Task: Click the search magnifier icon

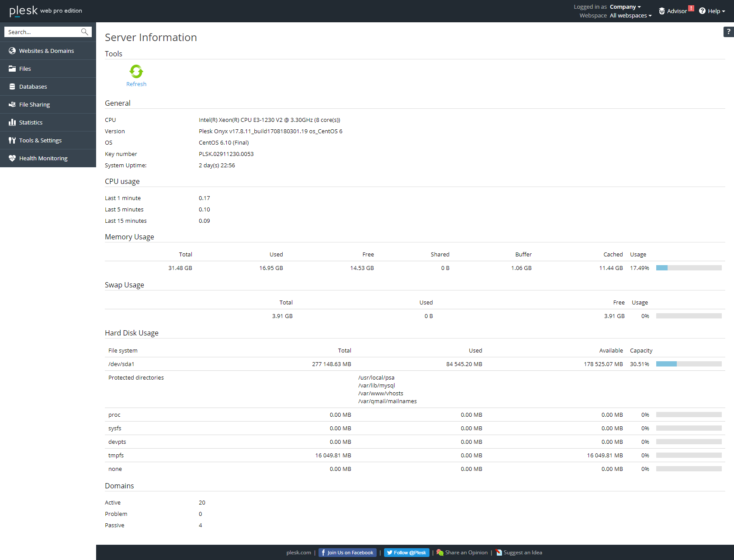Action: click(85, 32)
